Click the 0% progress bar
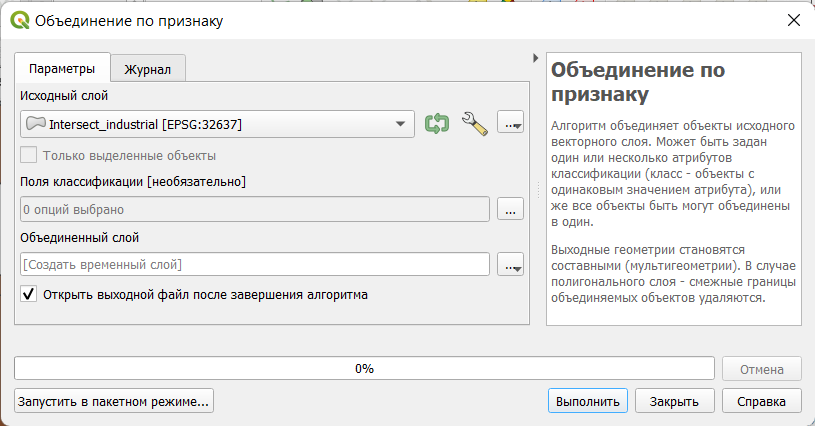Viewport: 815px width, 426px height. coord(364,369)
